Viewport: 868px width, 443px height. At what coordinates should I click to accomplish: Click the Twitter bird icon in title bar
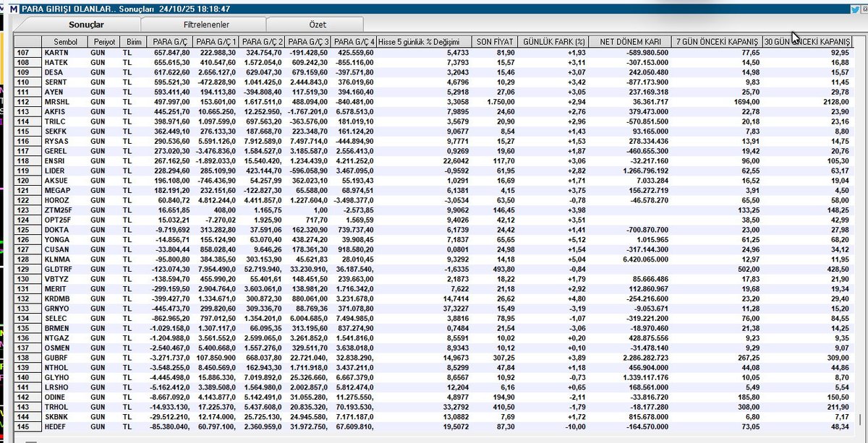(x=856, y=9)
